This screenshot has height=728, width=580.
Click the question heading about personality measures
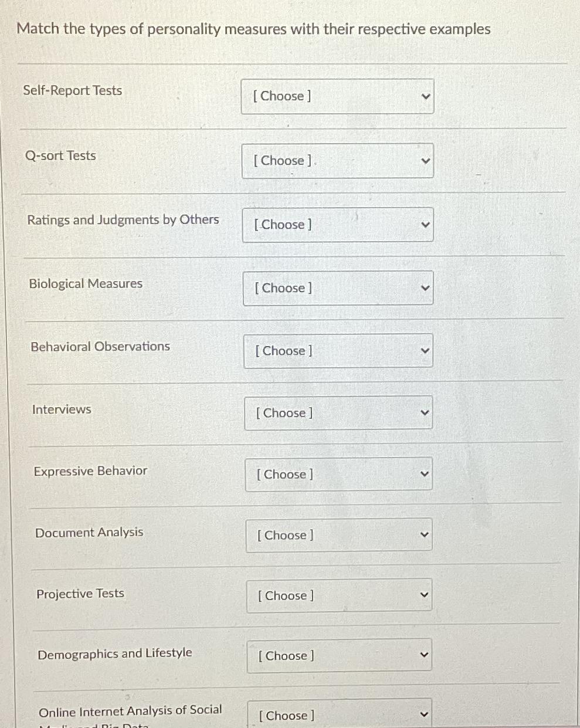click(x=254, y=29)
